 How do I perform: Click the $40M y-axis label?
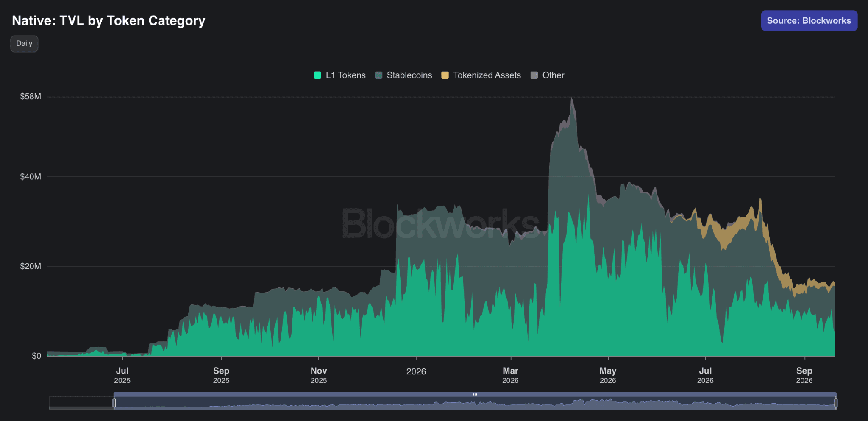pos(31,177)
